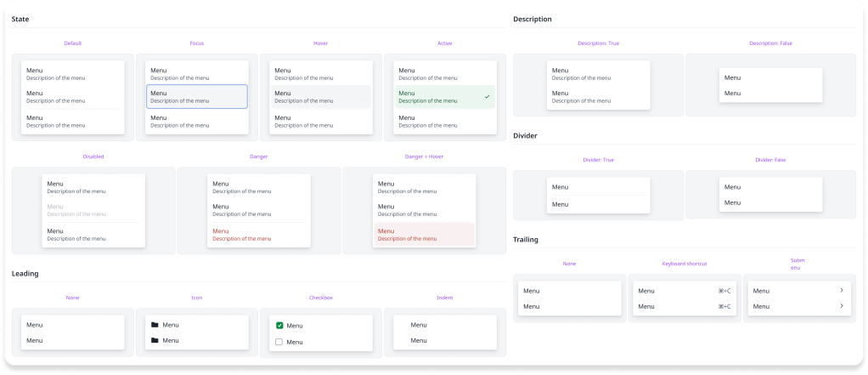Click the folder icon in the second Icon row
The width and height of the screenshot is (868, 375).
[155, 340]
